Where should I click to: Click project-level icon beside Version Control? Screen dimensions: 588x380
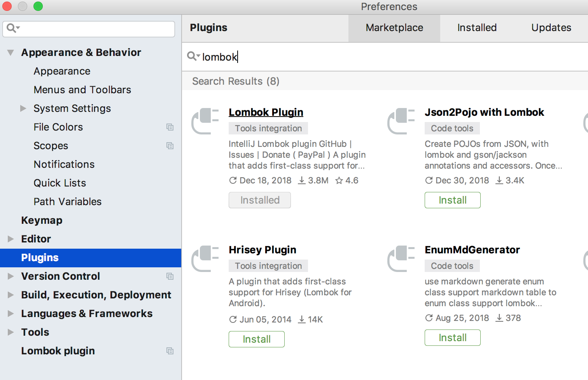point(170,276)
